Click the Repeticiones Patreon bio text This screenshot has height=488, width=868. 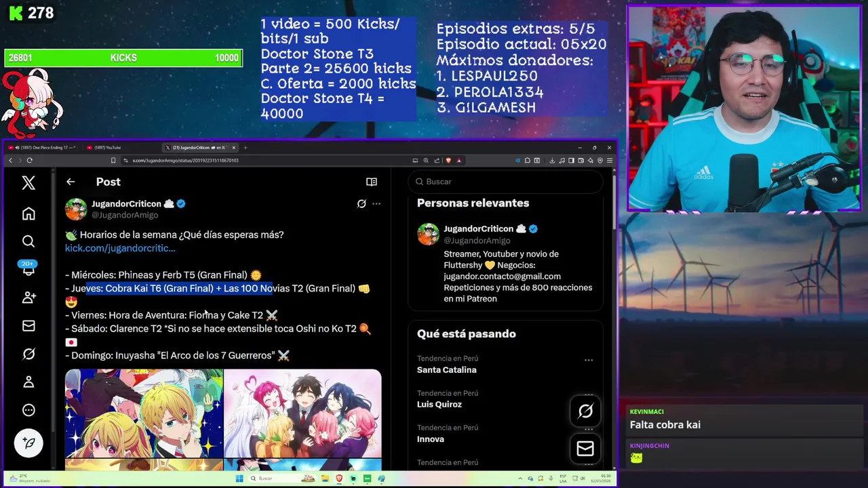[x=518, y=293]
